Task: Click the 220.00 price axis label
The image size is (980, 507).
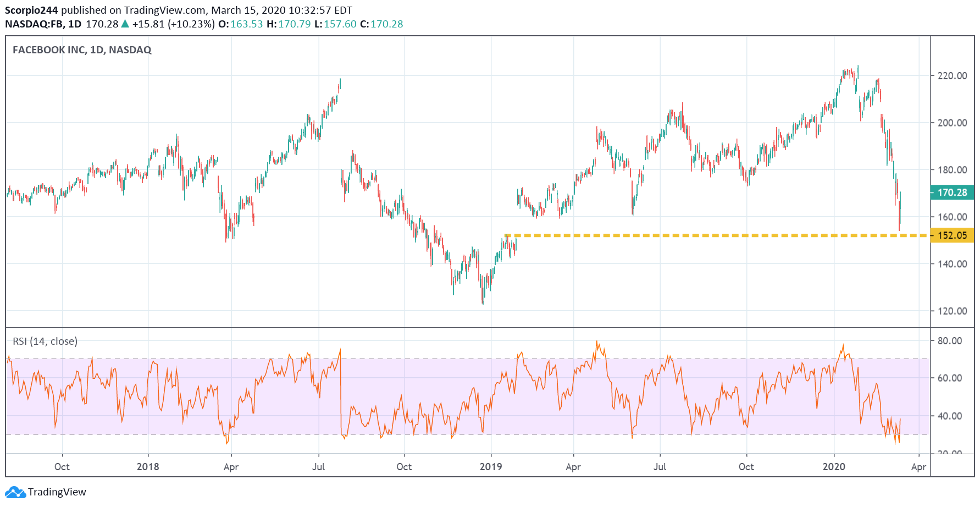Action: (952, 76)
